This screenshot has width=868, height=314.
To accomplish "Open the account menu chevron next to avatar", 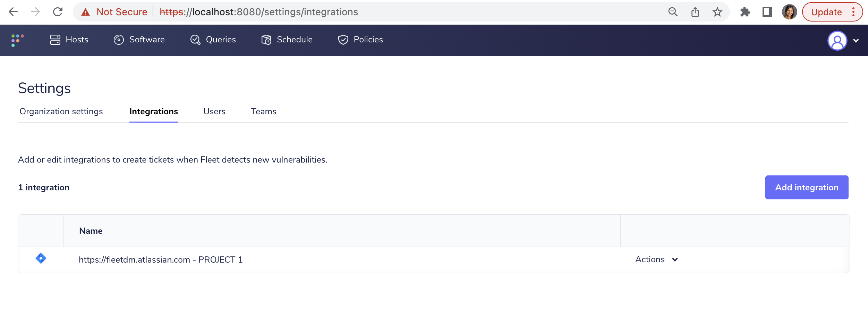I will coord(856,40).
